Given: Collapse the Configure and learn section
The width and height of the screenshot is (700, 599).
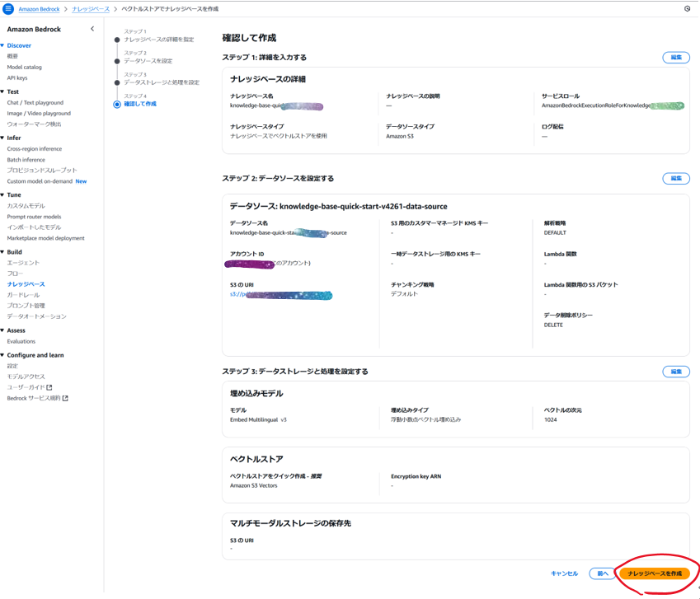Looking at the screenshot, I should [x=2, y=355].
